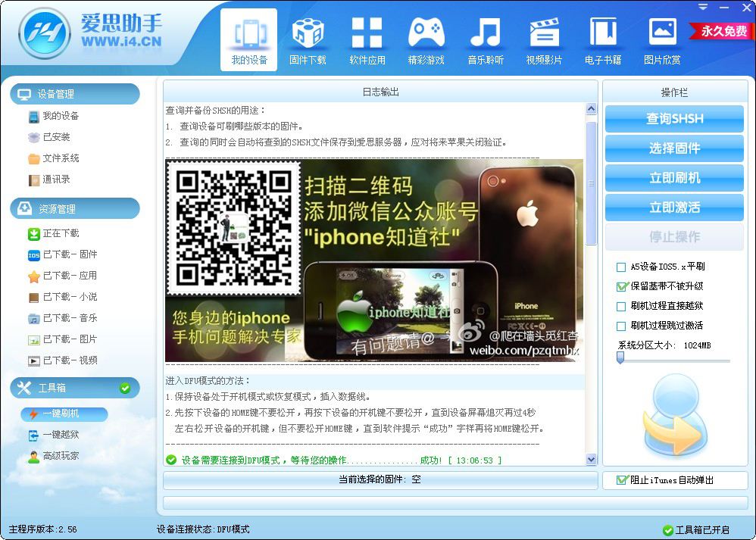Click the 操作栏 panel header
The image size is (756, 540).
pos(674,92)
